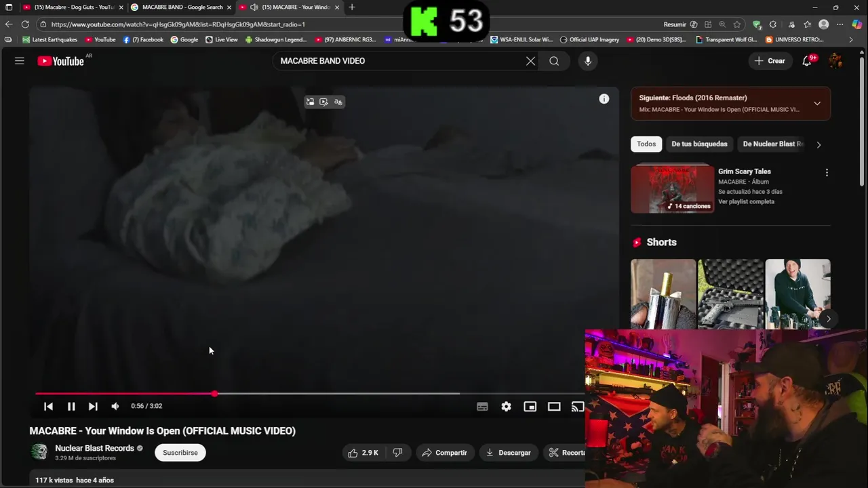Click Ver playlist completa link
Viewport: 868px width, 488px height.
click(x=746, y=202)
